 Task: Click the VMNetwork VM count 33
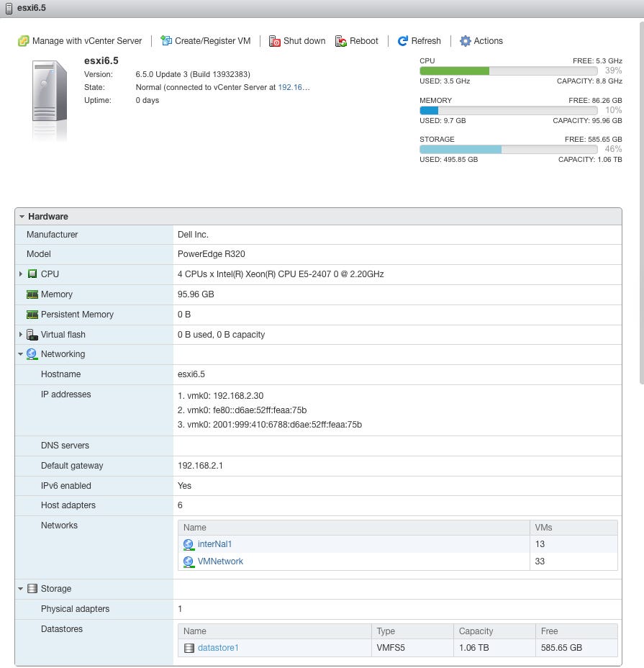[x=540, y=561]
